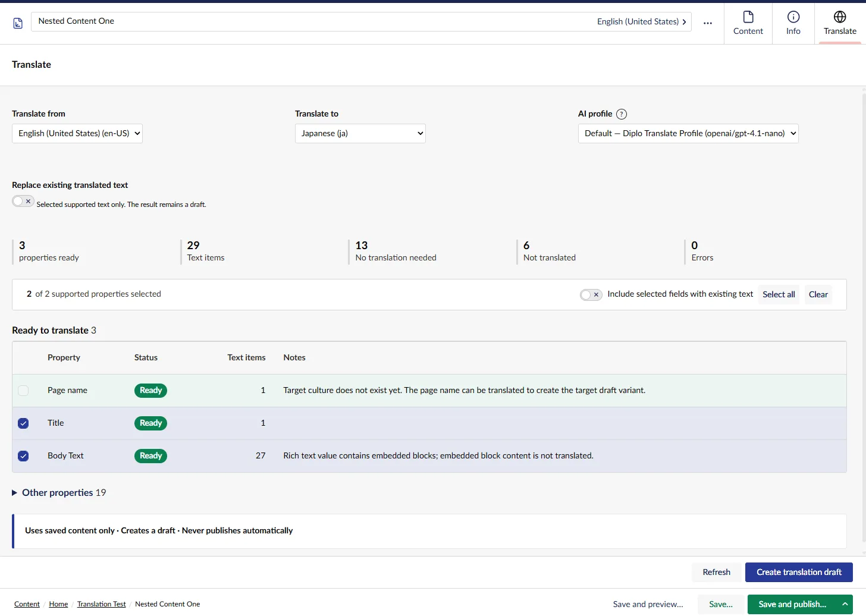Click the Ready badge in Title row
Image resolution: width=866 pixels, height=616 pixels.
tap(150, 423)
